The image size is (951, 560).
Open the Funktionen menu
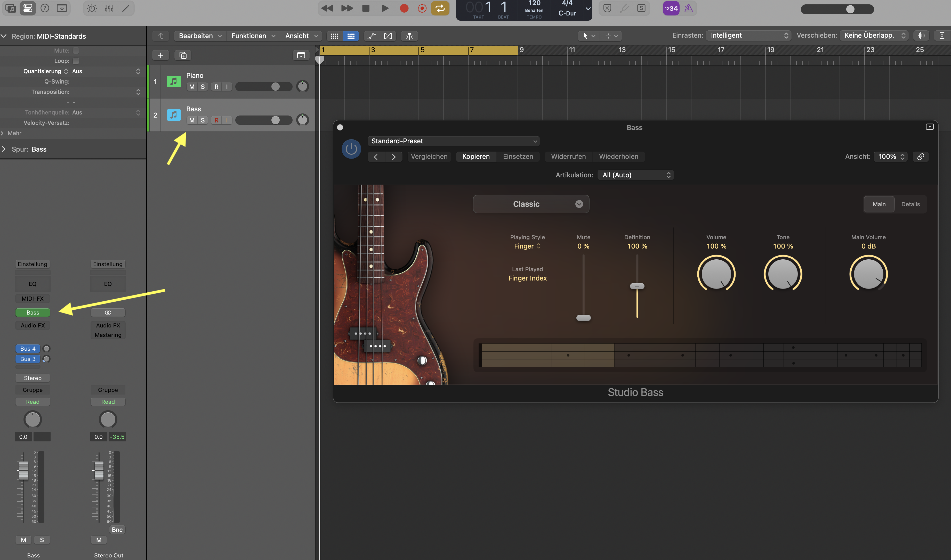pyautogui.click(x=253, y=36)
